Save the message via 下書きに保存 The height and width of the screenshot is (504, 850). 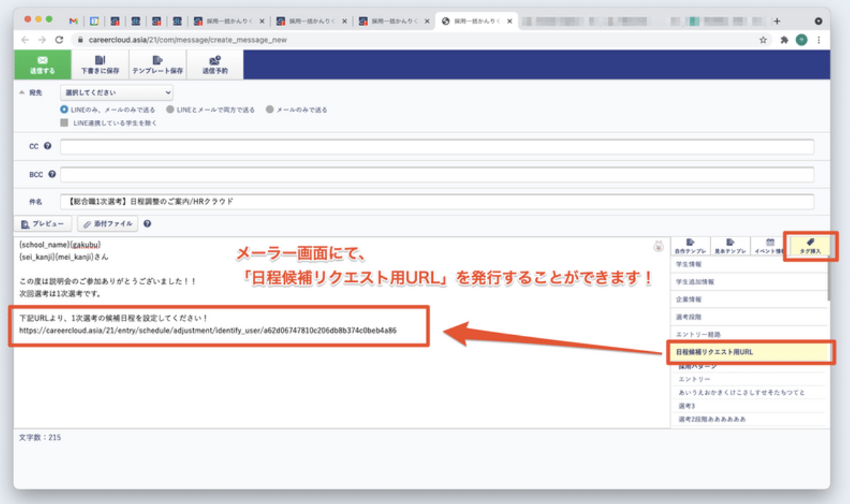coord(100,64)
